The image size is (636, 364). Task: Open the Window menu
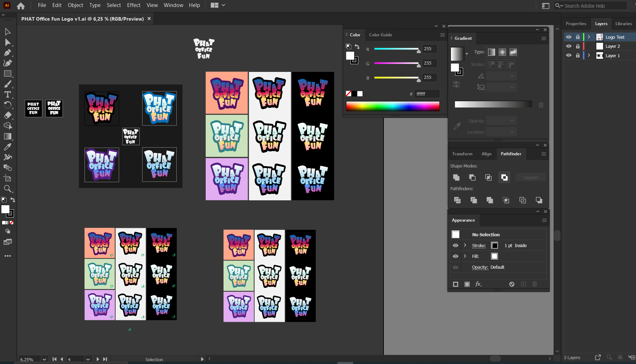(174, 5)
